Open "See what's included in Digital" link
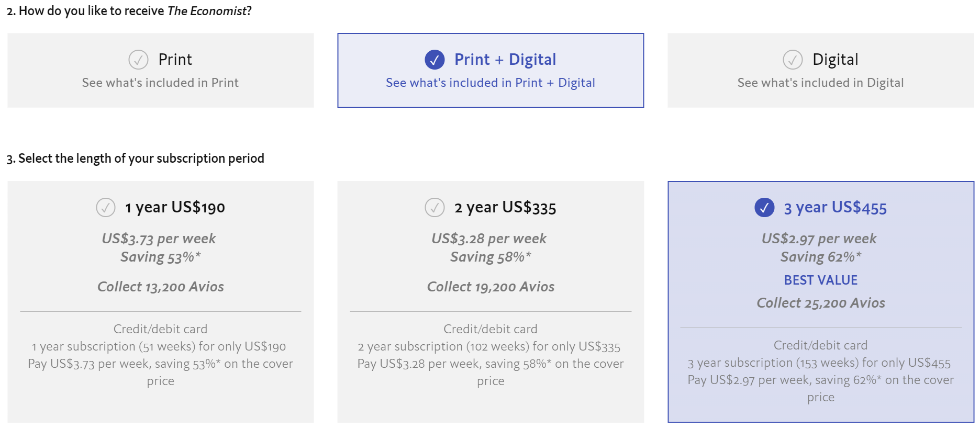This screenshot has width=980, height=429. (x=820, y=83)
